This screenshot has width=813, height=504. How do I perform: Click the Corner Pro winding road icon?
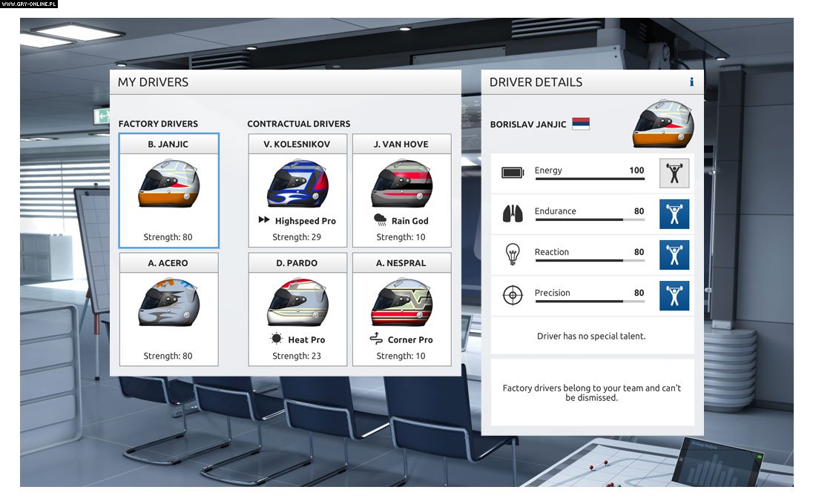tap(377, 339)
